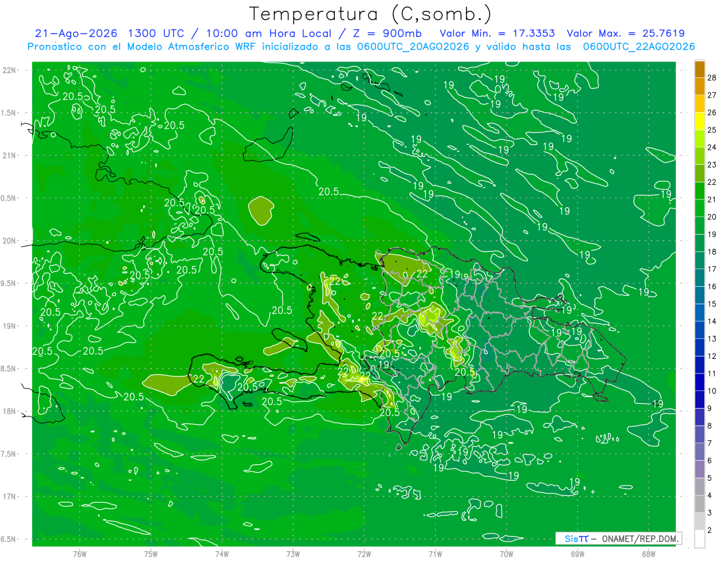This screenshot has height=562, width=728.
Task: Select the date text '21-Ago-2026'
Action: (76, 33)
